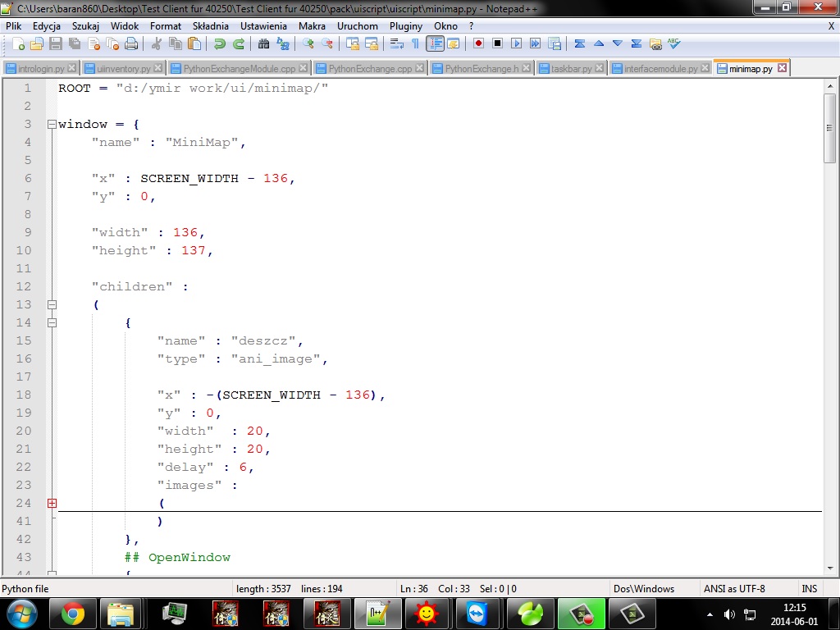Screen dimensions: 840x630
Task: Click user-defined language dialog icon
Action: [x=453, y=44]
